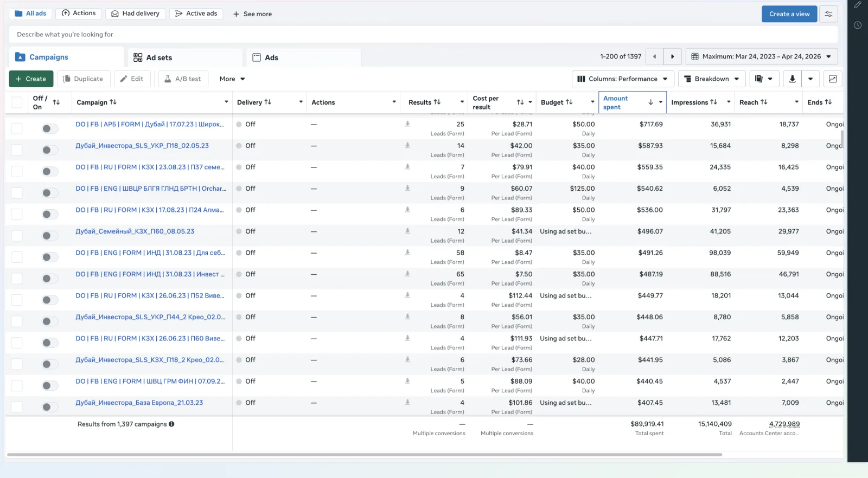Toggle on the Дубай_Семейный_КЗХ_П60_08.05.23 campaign
868x478 pixels.
pos(50,236)
